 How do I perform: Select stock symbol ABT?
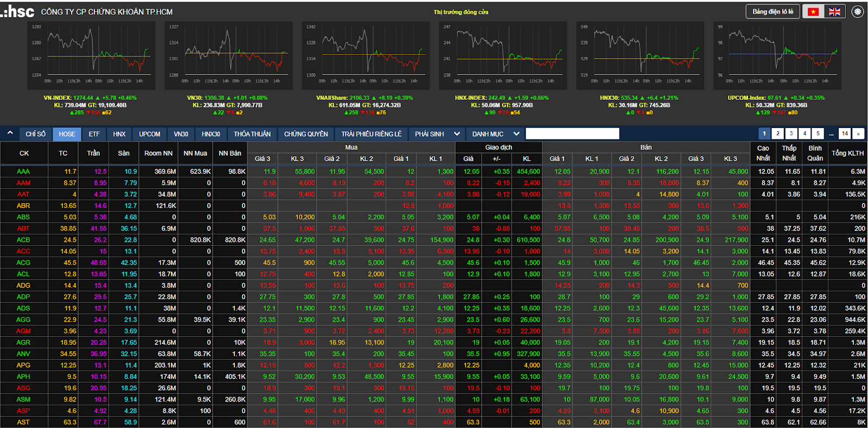[x=23, y=228]
